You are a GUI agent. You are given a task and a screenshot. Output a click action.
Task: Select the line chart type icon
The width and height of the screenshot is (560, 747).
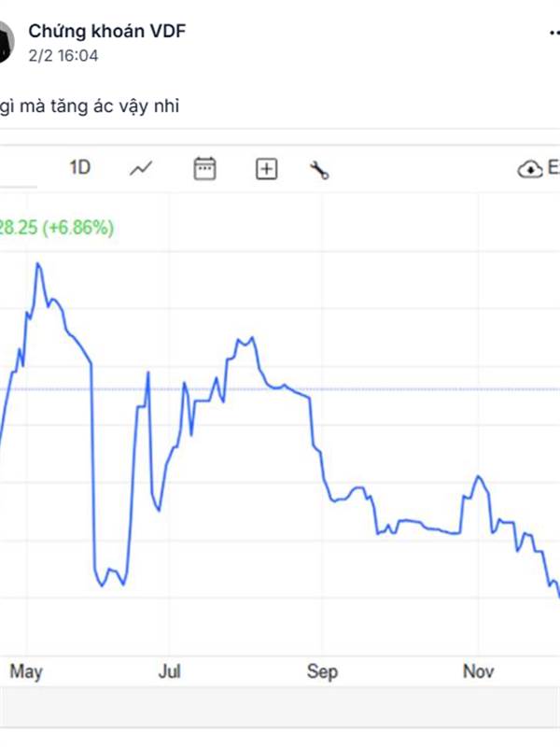[x=141, y=169]
